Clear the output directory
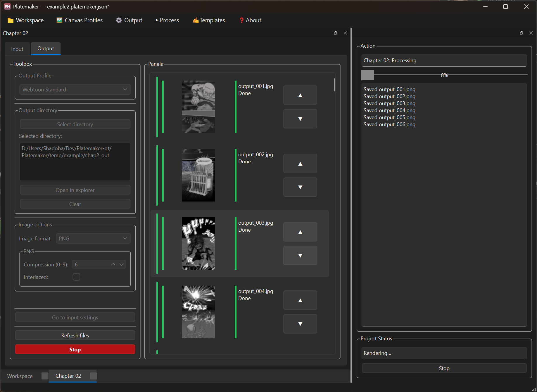This screenshot has height=392, width=537. pos(75,204)
